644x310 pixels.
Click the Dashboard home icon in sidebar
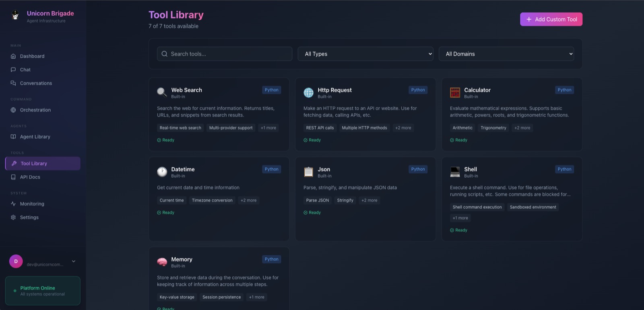coord(13,56)
